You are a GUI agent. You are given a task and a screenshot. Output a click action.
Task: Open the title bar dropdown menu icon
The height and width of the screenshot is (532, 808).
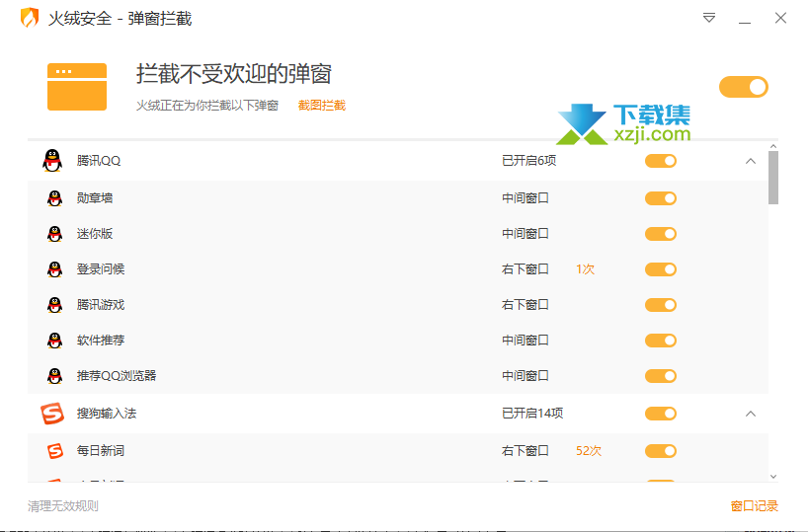coord(709,18)
